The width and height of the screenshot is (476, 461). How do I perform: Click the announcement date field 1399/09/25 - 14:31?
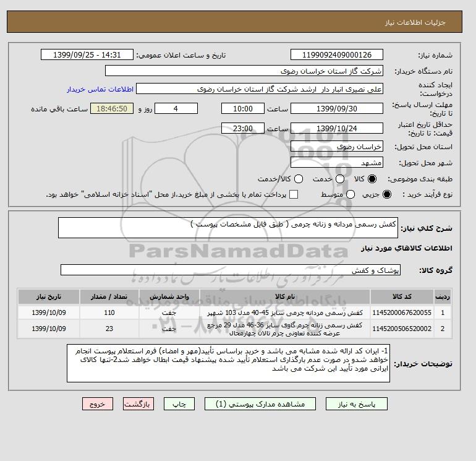coord(87,54)
